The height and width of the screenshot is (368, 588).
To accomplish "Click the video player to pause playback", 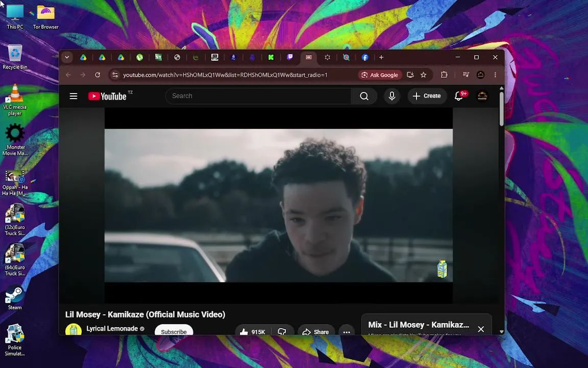I will (x=278, y=205).
